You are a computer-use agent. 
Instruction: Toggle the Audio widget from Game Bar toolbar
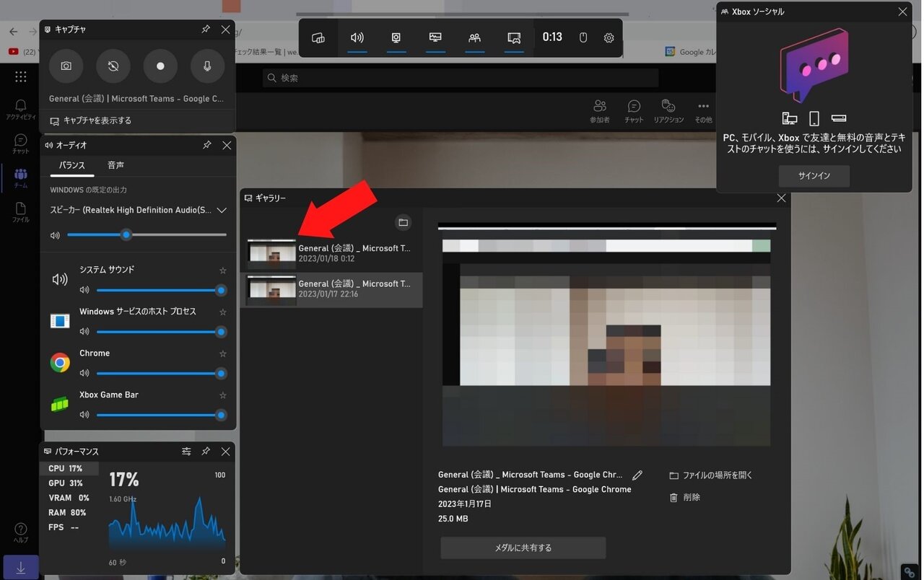(x=357, y=38)
